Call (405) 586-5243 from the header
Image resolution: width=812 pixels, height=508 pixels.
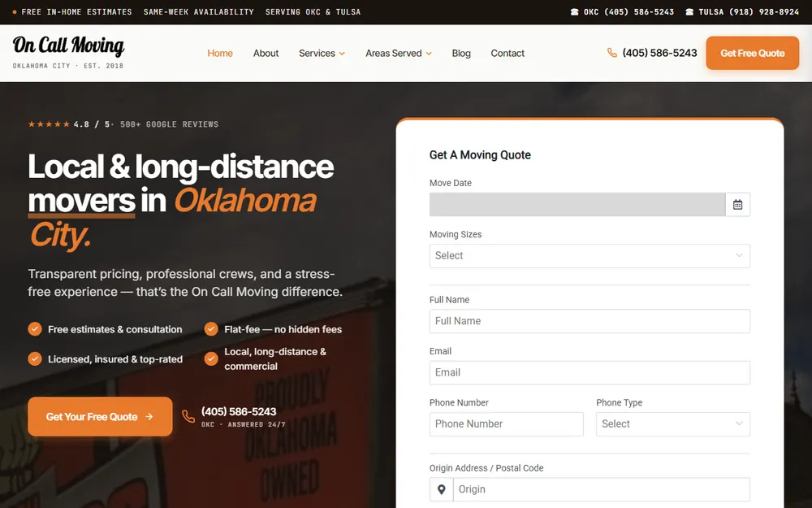(x=659, y=53)
